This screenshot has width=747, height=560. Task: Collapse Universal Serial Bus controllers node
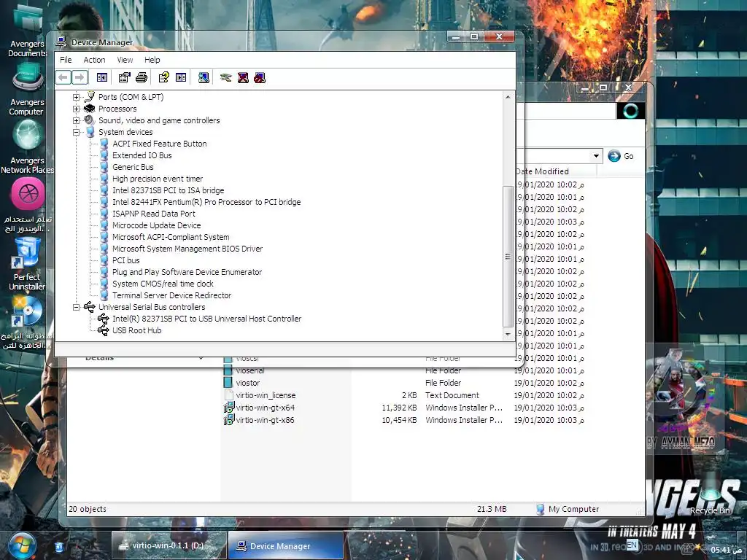pos(76,307)
